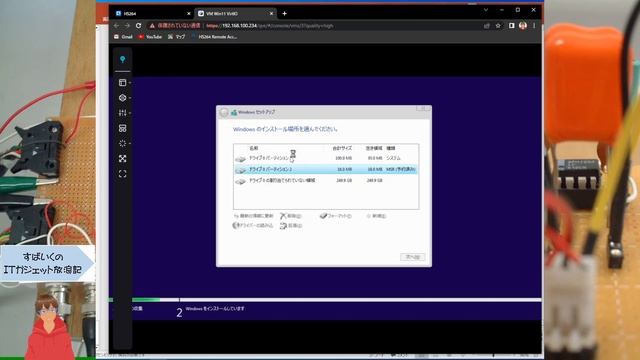The width and height of the screenshot is (640, 360).
Task: Click the Windows セットアップ dialog title
Action: [256, 112]
